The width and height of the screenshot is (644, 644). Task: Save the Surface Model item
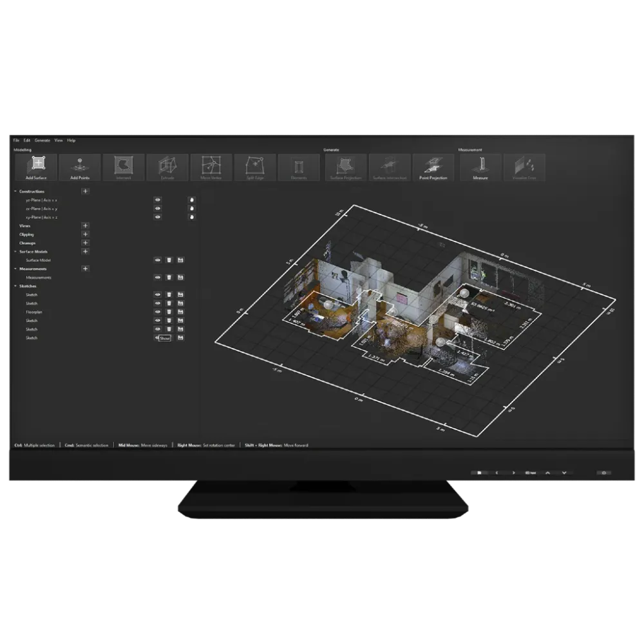(180, 260)
